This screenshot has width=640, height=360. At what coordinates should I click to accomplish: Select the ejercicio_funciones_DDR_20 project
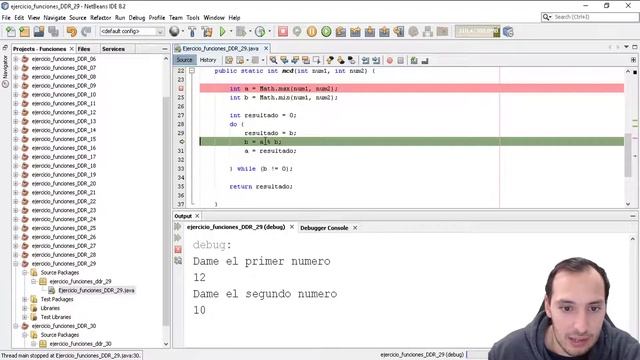tap(64, 184)
